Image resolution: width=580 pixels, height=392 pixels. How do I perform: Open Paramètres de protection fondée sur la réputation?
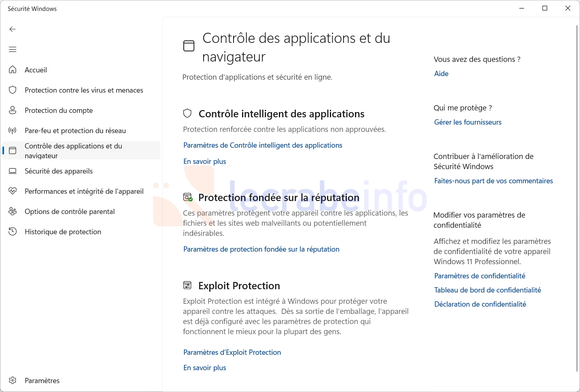(x=261, y=249)
